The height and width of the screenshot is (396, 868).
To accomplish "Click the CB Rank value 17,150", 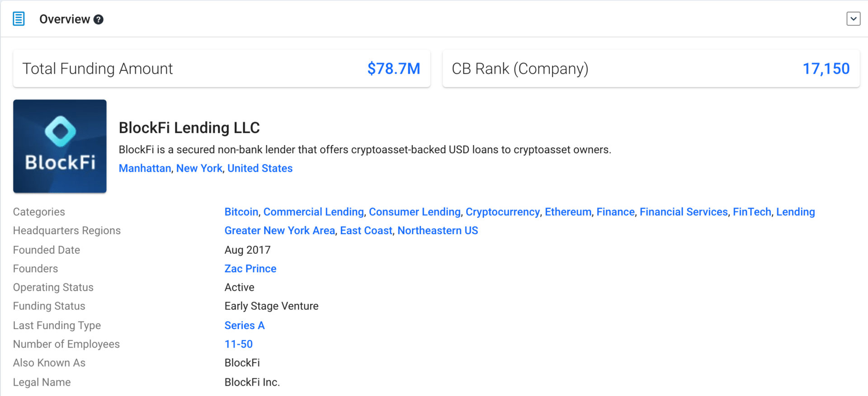I will click(826, 68).
